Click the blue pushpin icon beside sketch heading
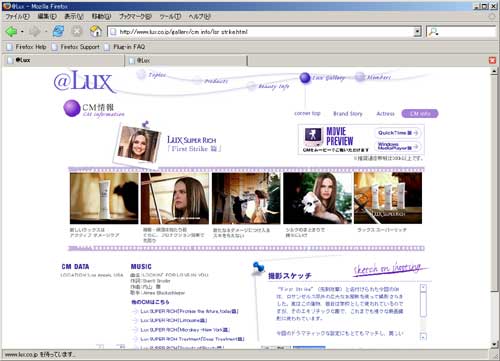 click(x=258, y=268)
